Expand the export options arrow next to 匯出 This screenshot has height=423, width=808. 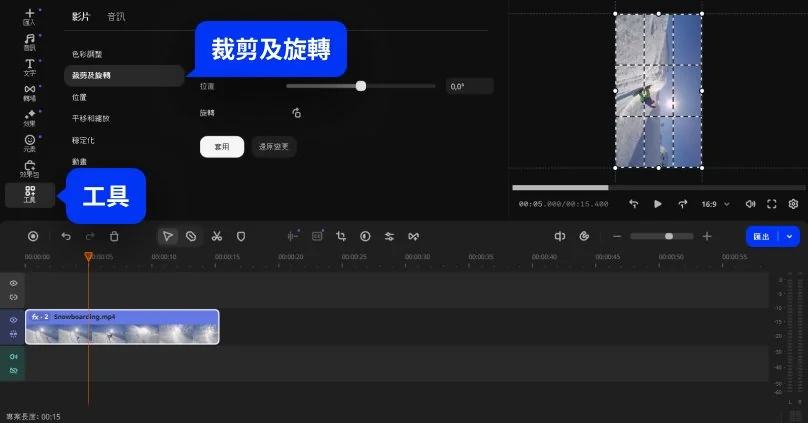coord(790,236)
